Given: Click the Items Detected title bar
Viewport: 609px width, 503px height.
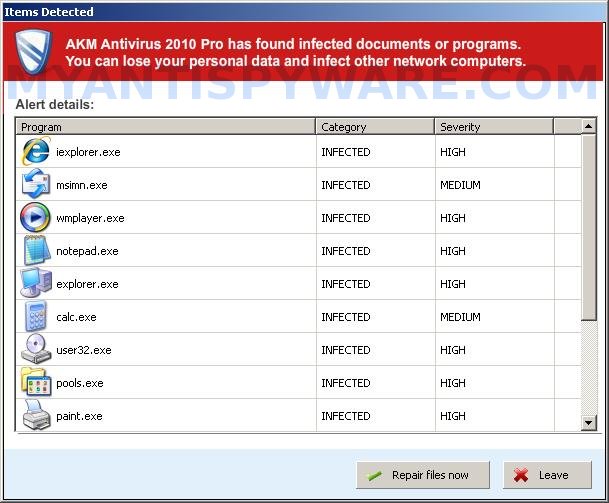Looking at the screenshot, I should coord(304,12).
